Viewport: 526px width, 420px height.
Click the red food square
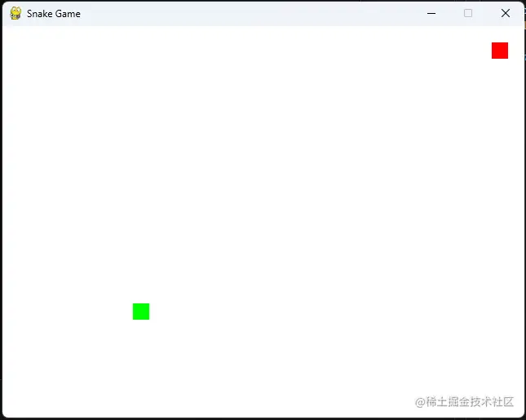(500, 51)
